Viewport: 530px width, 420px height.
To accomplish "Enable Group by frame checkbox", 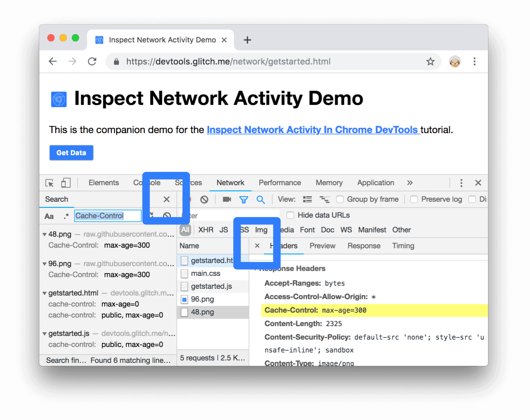I will pos(340,199).
